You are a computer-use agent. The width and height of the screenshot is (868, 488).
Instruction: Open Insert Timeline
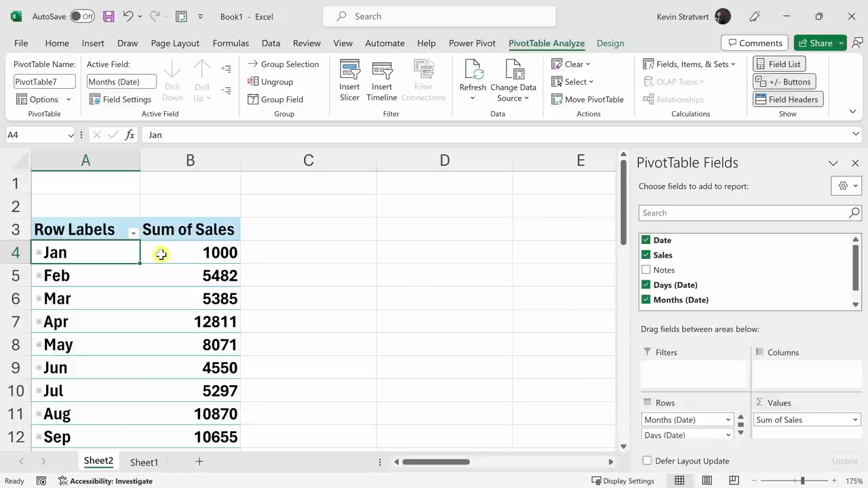(x=382, y=80)
